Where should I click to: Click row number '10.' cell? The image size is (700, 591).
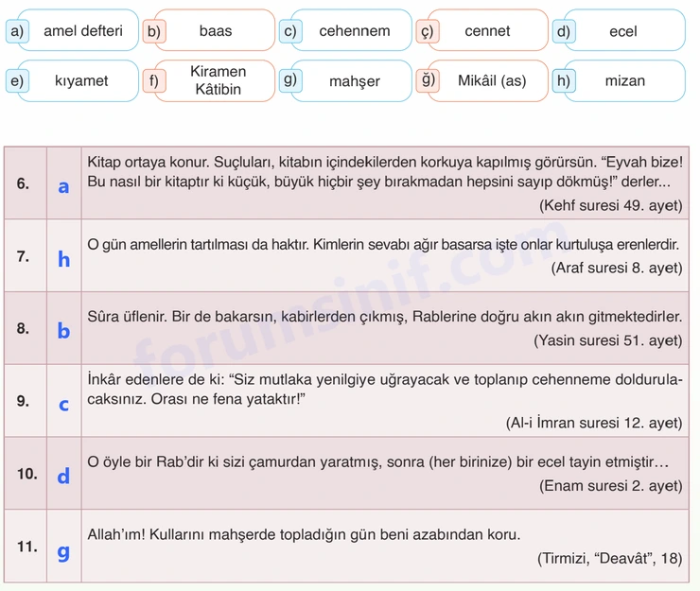coord(26,473)
